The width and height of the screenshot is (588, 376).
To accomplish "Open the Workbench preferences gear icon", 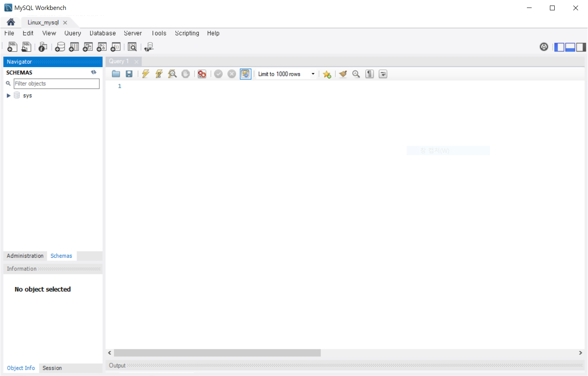I will (x=544, y=47).
